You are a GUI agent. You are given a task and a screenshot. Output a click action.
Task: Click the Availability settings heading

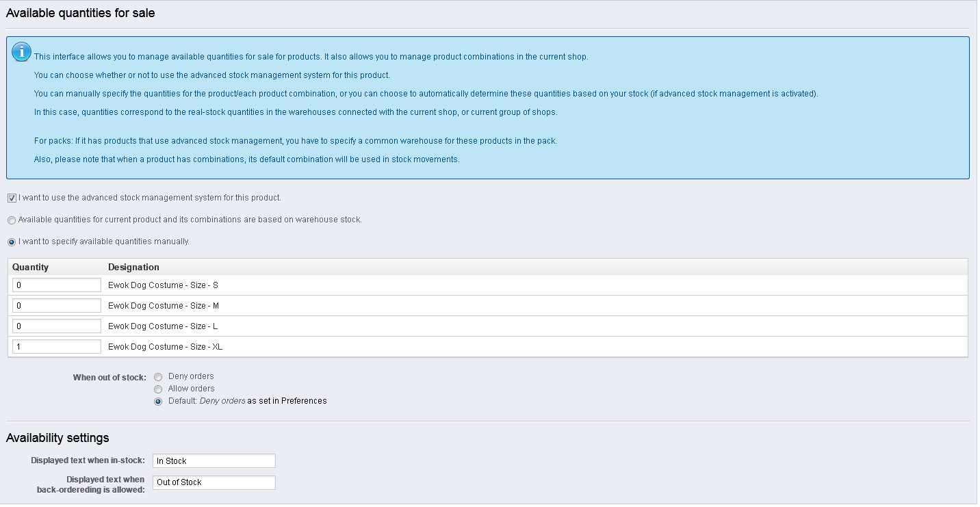(57, 438)
